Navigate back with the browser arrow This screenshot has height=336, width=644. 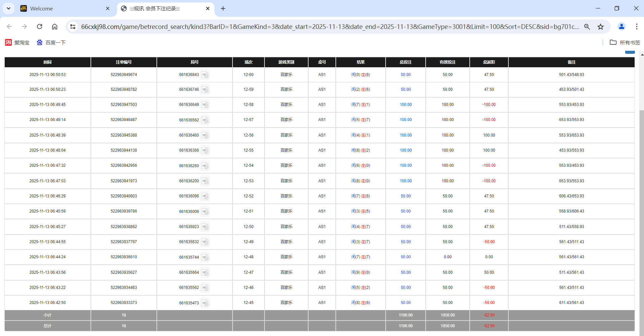9,27
